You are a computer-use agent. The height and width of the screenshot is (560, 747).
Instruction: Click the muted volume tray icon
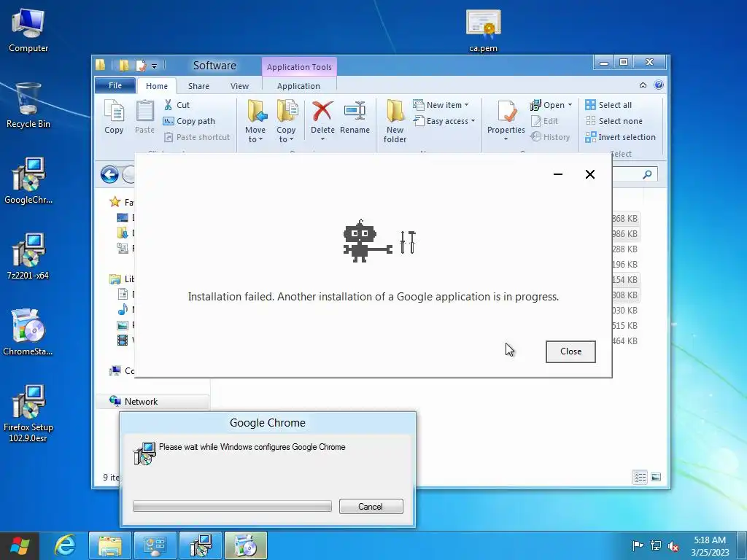(673, 545)
